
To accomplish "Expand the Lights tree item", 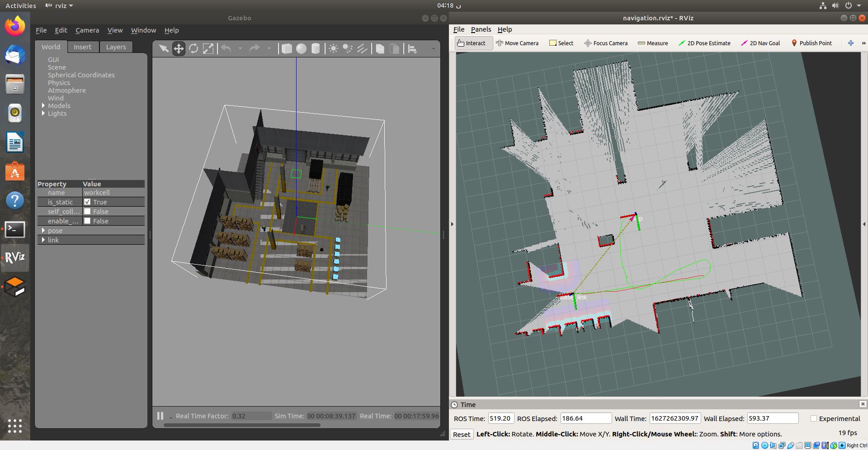I will [43, 114].
